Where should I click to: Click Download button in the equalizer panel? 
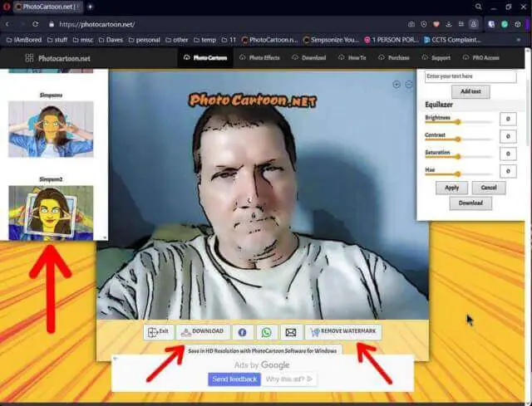point(470,203)
